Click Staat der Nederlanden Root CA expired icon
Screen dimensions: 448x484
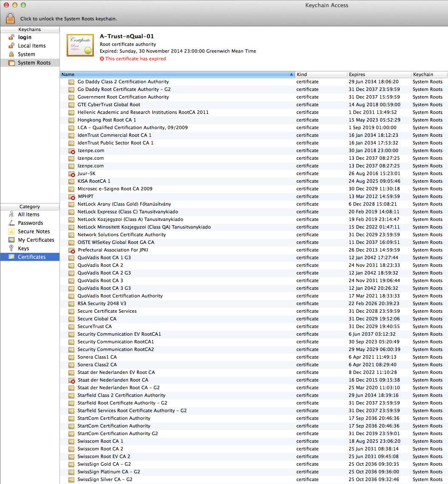pyautogui.click(x=72, y=380)
